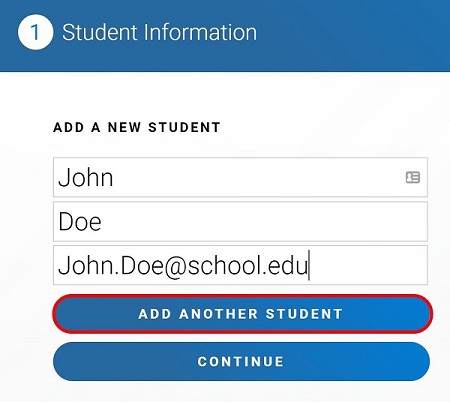Screen dimensions: 450x402
Task: Click the contact card autofill icon
Action: click(x=413, y=177)
